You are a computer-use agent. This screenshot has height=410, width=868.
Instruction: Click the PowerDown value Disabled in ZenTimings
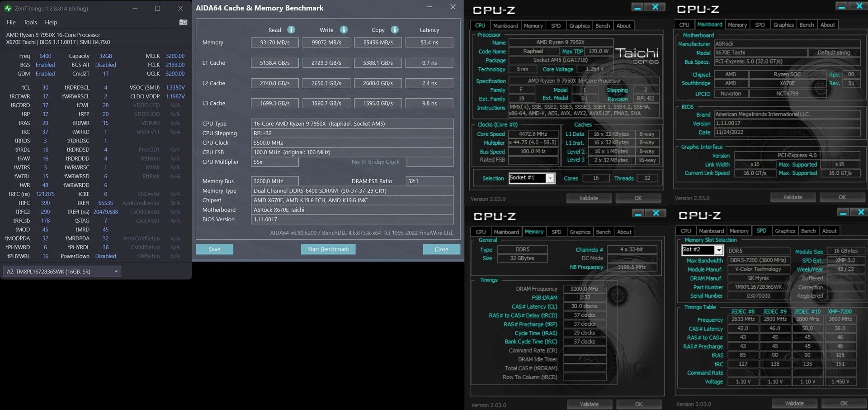point(105,256)
